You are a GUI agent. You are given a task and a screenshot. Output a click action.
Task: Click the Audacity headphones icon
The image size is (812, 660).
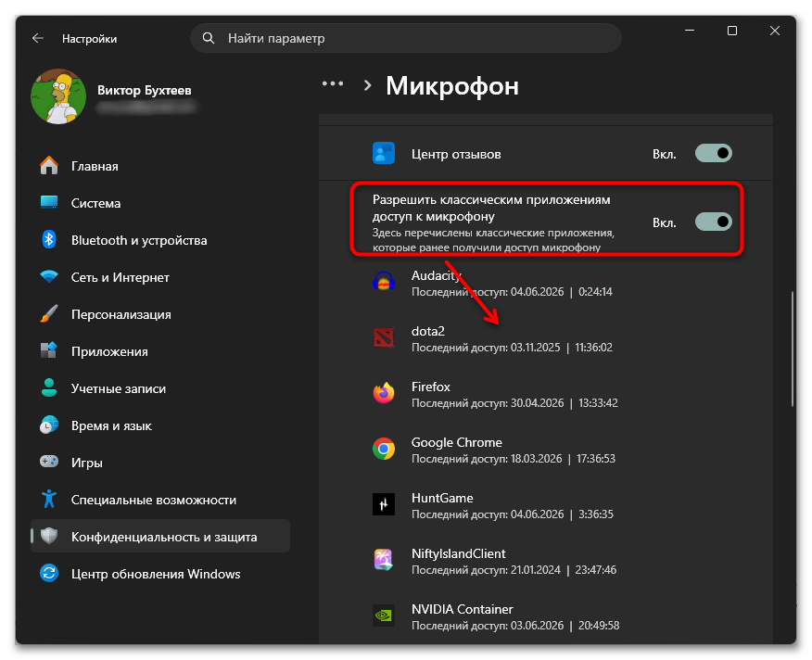pyautogui.click(x=384, y=282)
